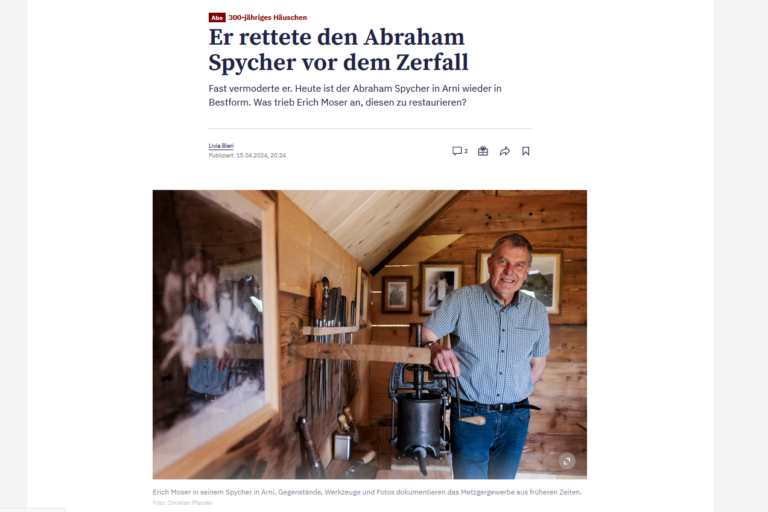Screen dimensions: 768x512
Task: Click Erich Moser's face in the photo
Action: tap(510, 265)
